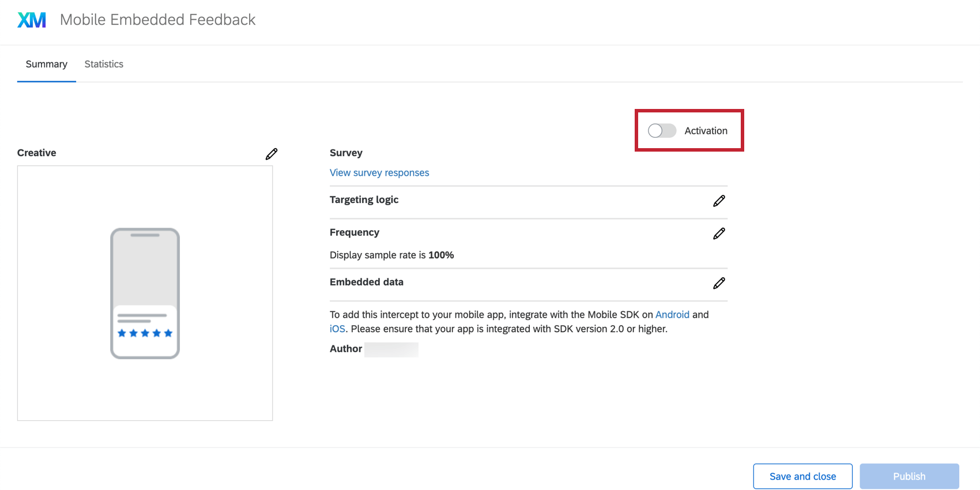
Task: Click the Display sample rate text
Action: tap(391, 255)
